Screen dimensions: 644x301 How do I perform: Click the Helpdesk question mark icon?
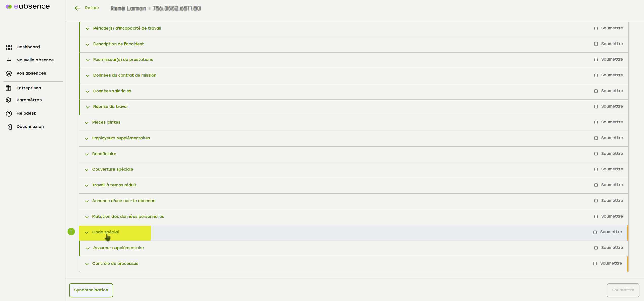click(9, 113)
